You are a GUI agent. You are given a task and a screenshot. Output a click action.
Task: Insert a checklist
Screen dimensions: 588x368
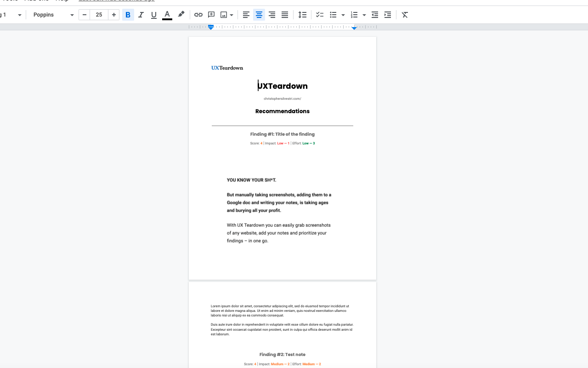[320, 15]
